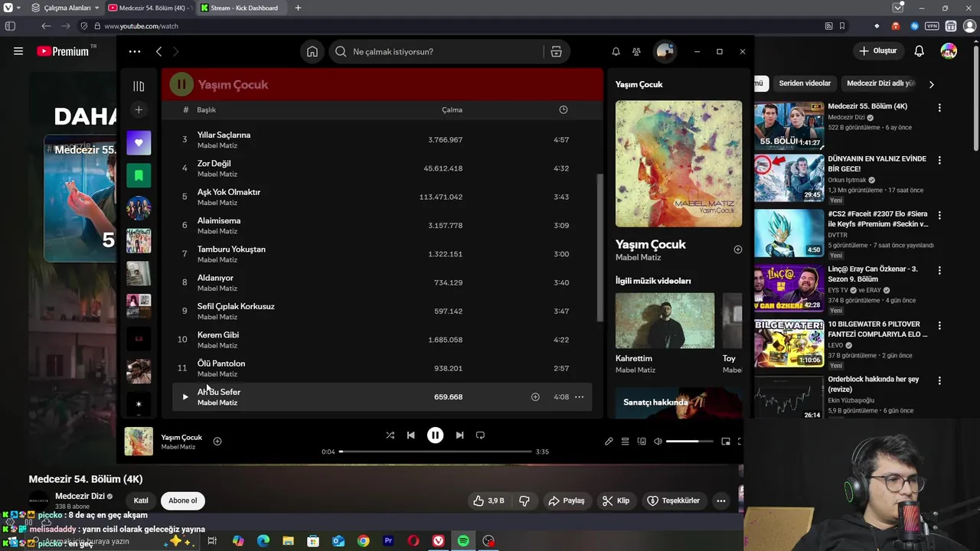Seek in Spotify song progress bar

point(435,452)
